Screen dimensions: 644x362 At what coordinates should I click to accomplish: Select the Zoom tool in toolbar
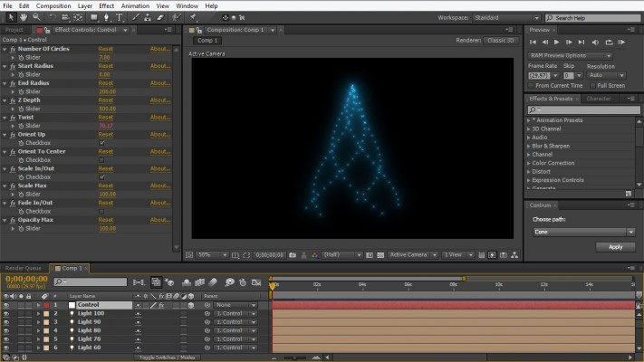pos(36,17)
